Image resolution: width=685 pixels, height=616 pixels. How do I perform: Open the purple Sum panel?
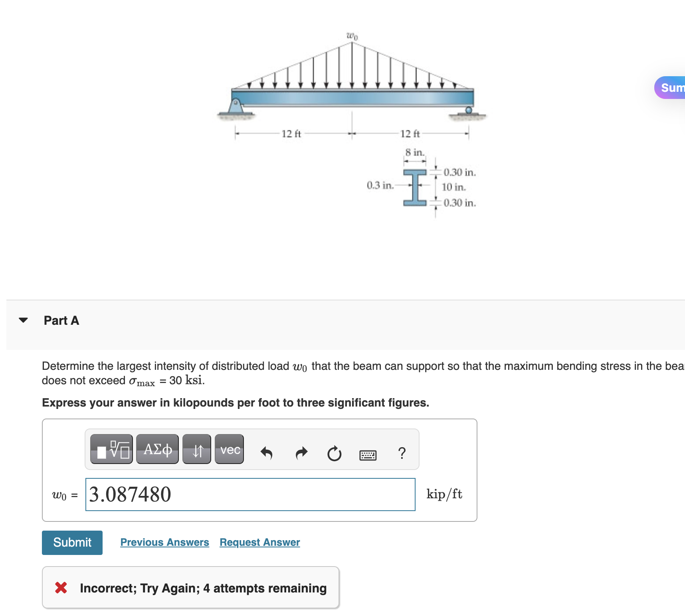pos(672,87)
